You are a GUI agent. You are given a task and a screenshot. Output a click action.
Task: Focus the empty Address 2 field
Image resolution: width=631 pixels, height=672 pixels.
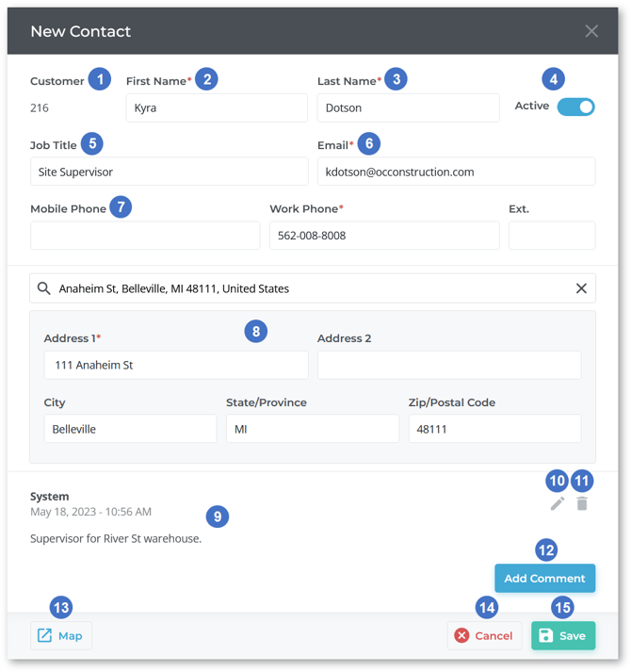(449, 366)
